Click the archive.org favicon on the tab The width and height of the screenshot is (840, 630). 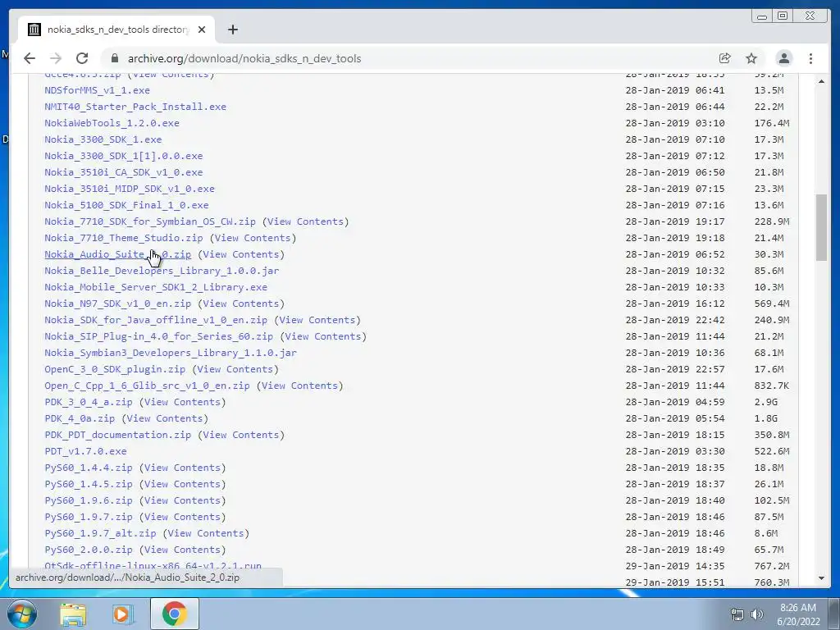(34, 30)
